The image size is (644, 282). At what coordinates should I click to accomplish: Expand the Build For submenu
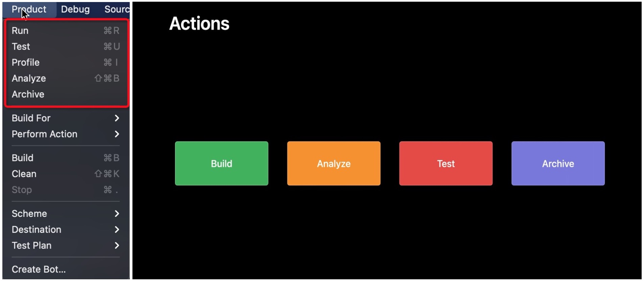(x=66, y=118)
